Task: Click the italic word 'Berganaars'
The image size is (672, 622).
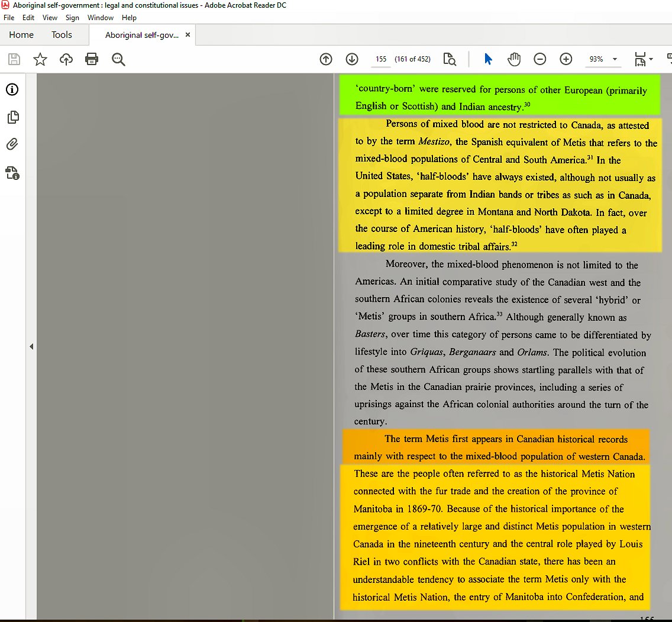Action: tap(472, 352)
